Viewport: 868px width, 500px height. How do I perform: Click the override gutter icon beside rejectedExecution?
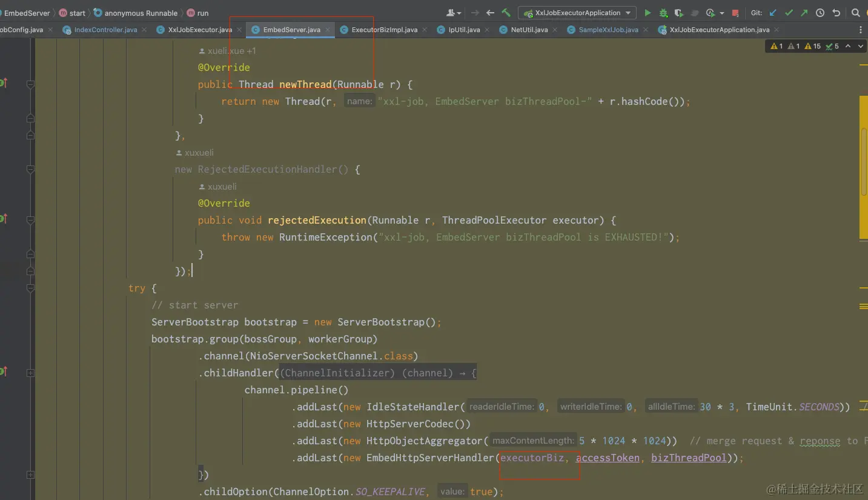[x=4, y=218]
